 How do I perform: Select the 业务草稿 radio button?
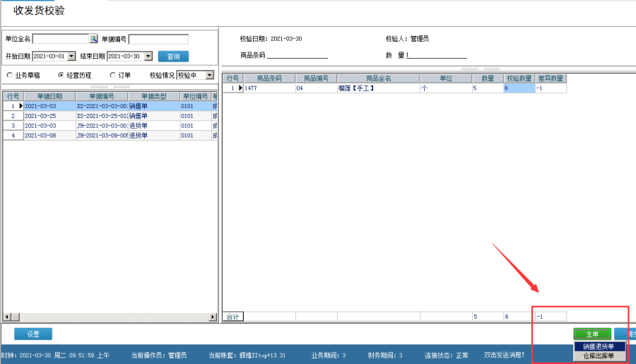pos(10,75)
